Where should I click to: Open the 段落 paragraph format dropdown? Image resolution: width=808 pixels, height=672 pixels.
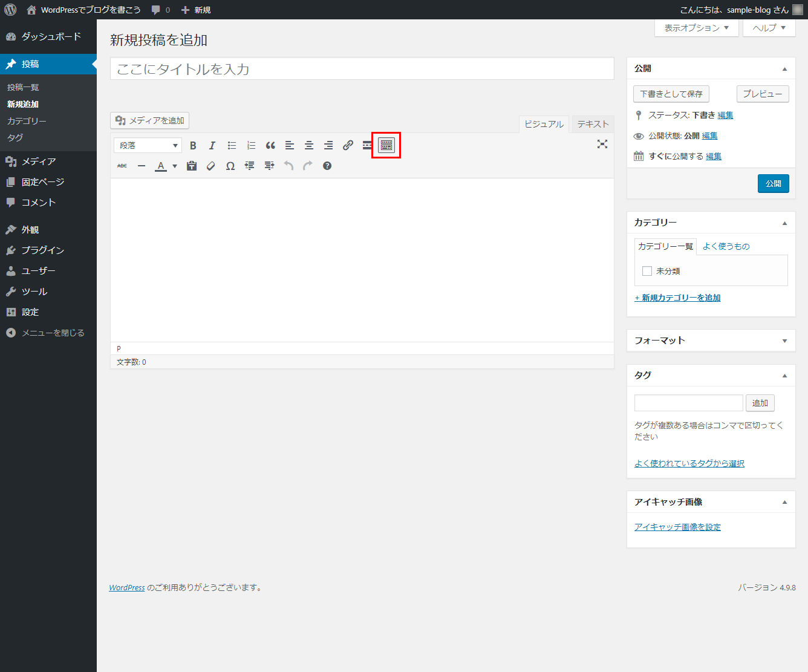[x=148, y=145]
